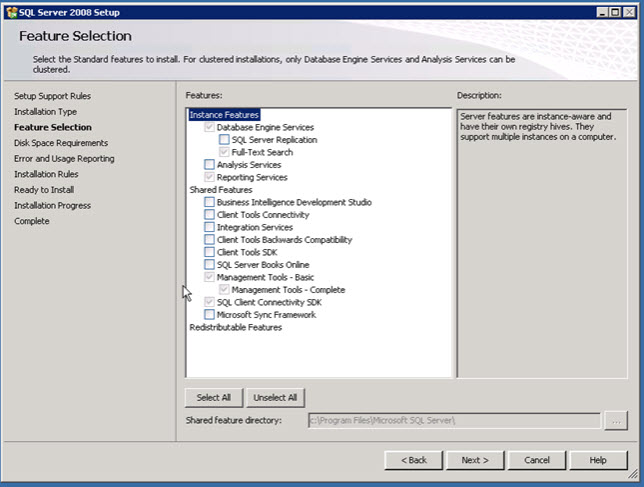644x487 pixels.
Task: Minimize the SQL Server 2008 Setup window
Action: coord(602,12)
